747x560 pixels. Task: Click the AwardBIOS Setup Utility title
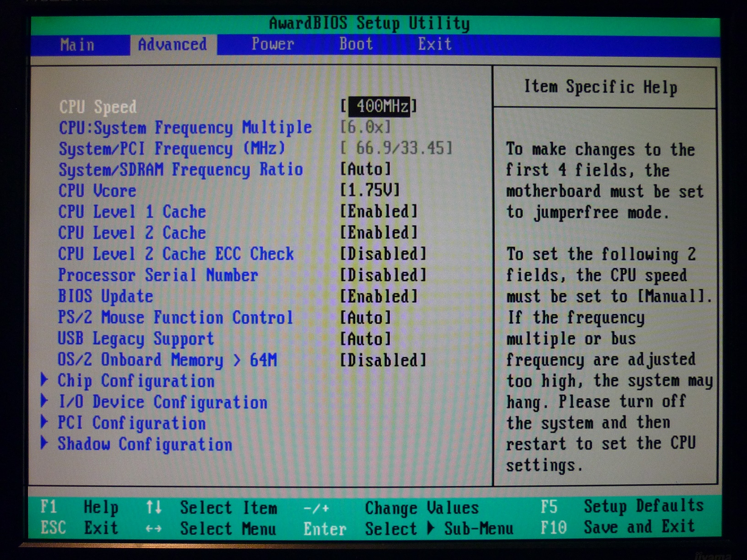369,23
